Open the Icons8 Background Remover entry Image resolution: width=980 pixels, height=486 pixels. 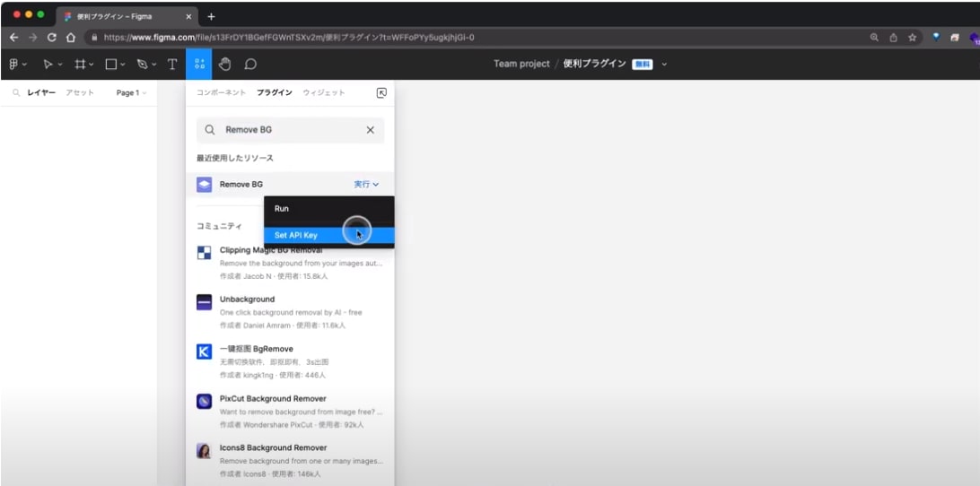point(290,461)
